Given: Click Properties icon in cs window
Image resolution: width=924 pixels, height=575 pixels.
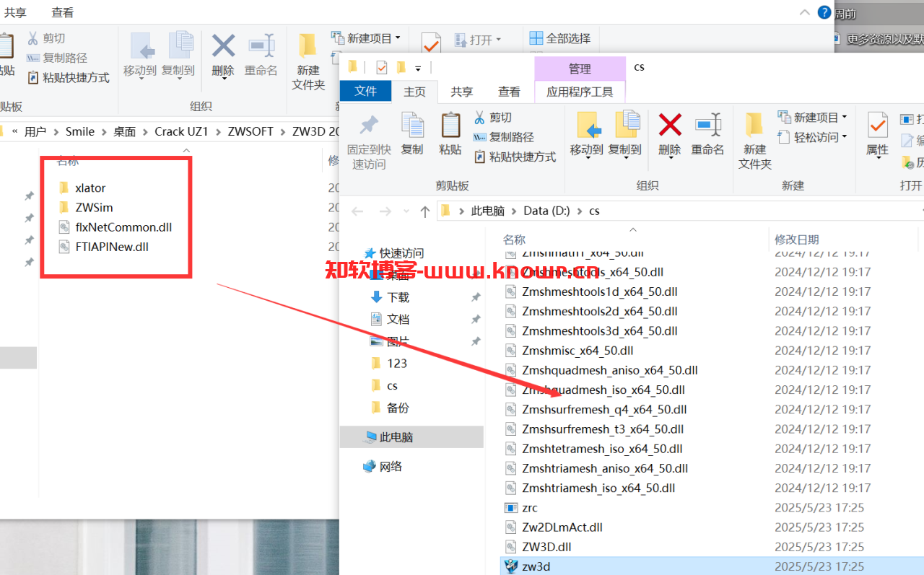Looking at the screenshot, I should click(877, 126).
